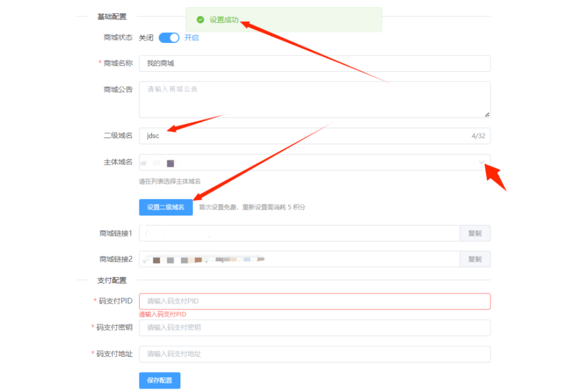The width and height of the screenshot is (583, 392).
Task: Expand the 主体域名 dropdown chevron
Action: [x=482, y=162]
